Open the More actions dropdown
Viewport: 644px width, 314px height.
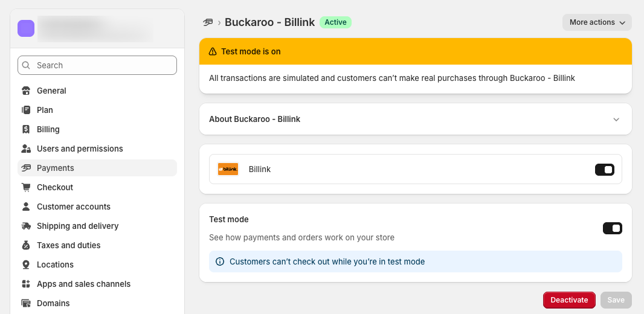click(597, 22)
